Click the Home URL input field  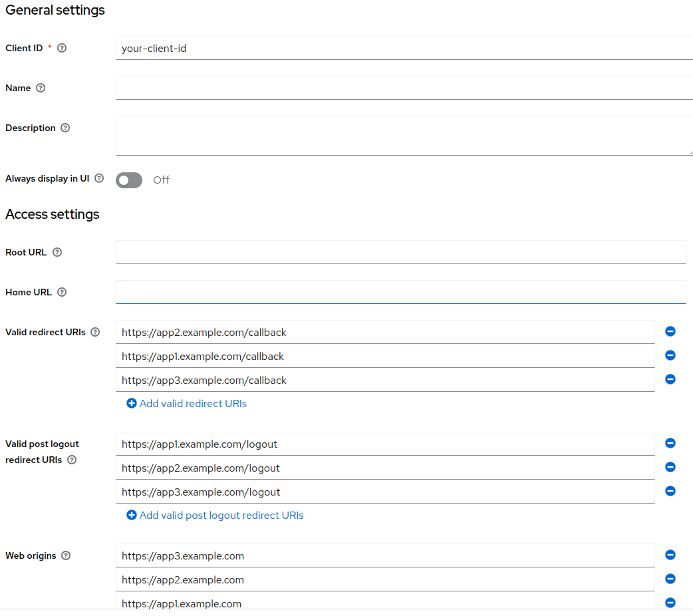[400, 292]
